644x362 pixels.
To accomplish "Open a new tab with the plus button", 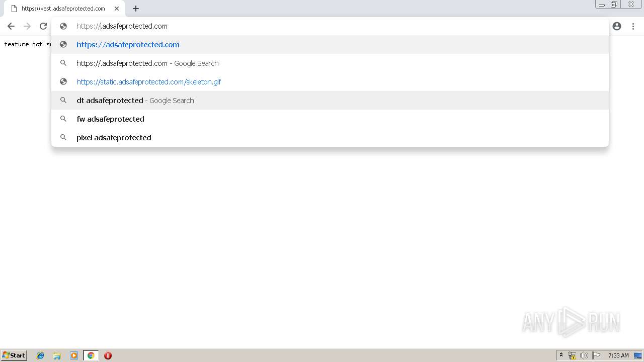I will (136, 9).
